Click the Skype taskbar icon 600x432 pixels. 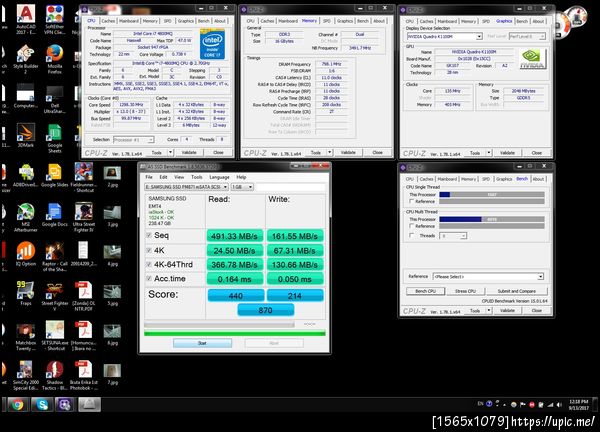pyautogui.click(x=42, y=404)
